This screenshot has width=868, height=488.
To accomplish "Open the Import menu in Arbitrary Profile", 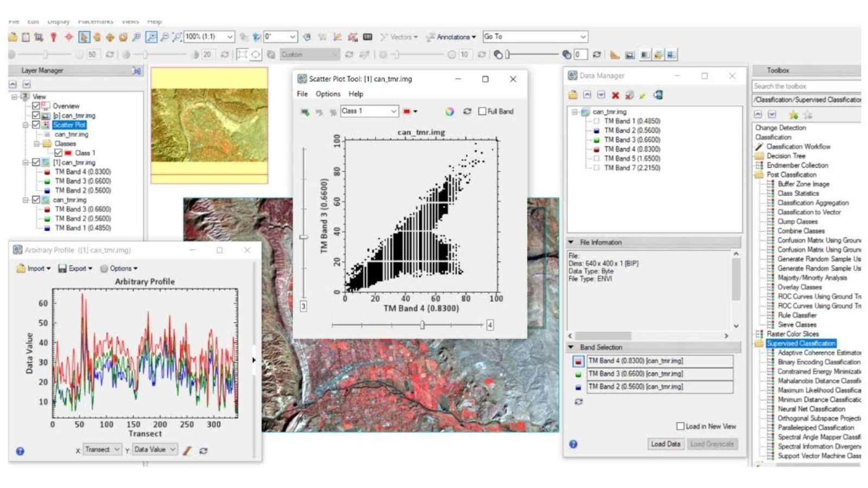I will coord(34,268).
